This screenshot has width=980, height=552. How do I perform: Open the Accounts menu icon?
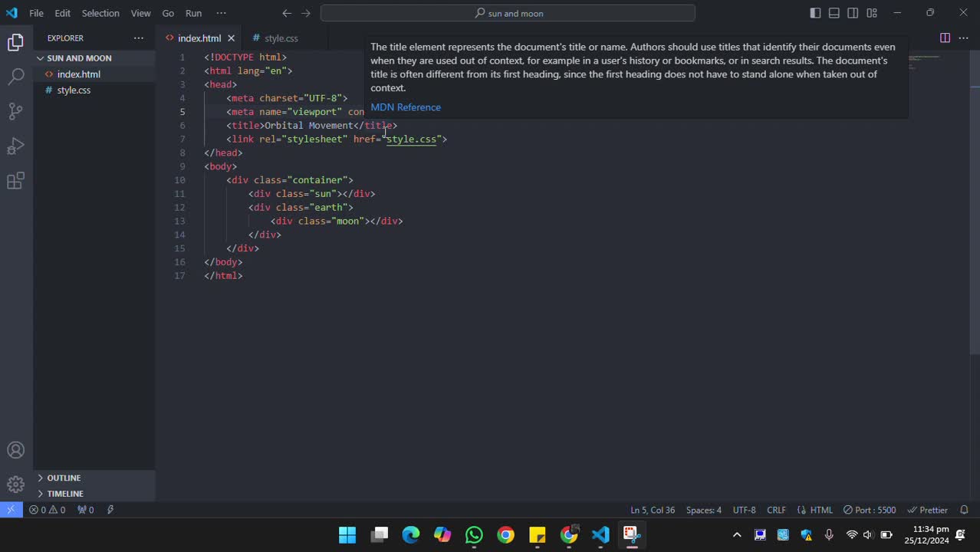pyautogui.click(x=15, y=451)
